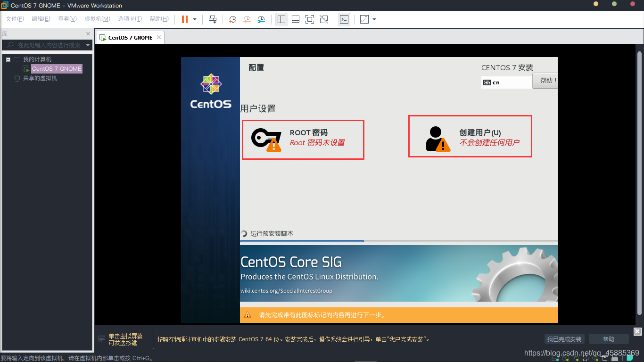Open the snapshot manager
Screen dimensions: 644x362
pos(261,19)
